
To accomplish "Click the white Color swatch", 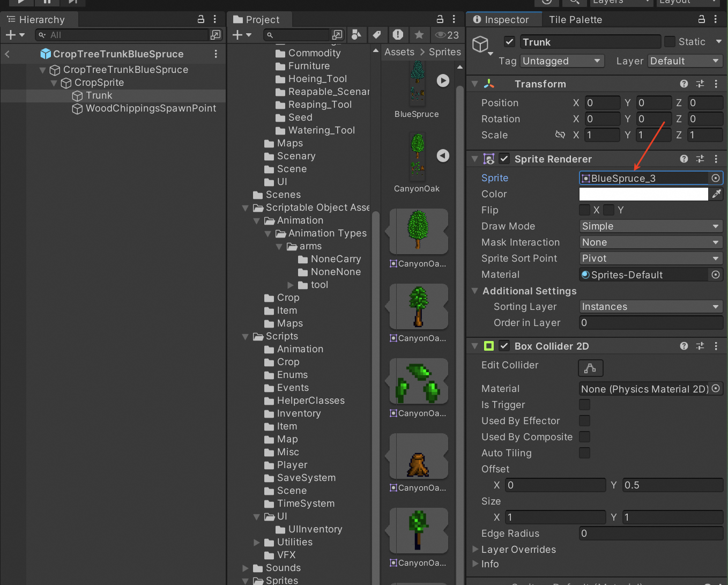I will coord(644,194).
